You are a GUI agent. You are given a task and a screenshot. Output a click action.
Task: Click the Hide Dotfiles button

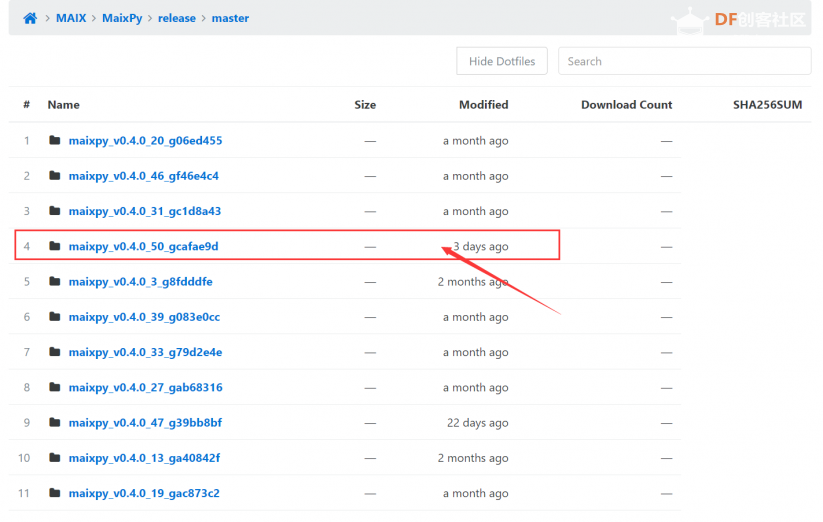coord(502,61)
